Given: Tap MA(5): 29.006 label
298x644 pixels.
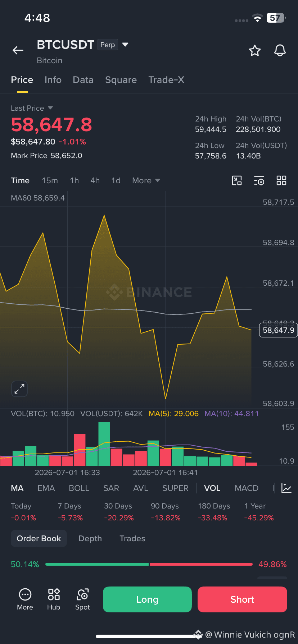Looking at the screenshot, I should (173, 414).
